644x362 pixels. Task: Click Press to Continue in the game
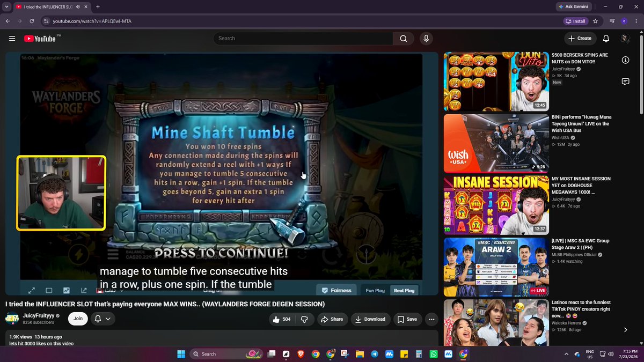coord(221,253)
